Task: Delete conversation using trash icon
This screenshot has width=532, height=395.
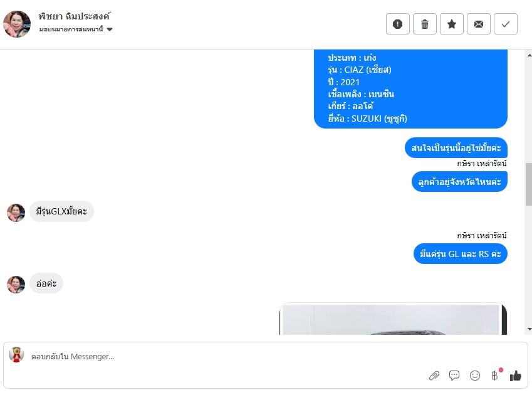Action: coord(424,24)
